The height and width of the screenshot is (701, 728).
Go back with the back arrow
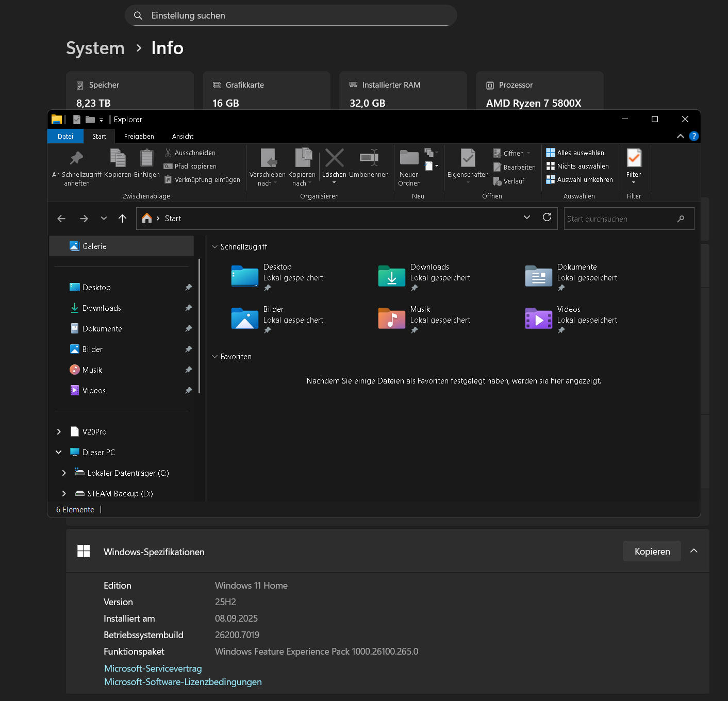coord(61,219)
